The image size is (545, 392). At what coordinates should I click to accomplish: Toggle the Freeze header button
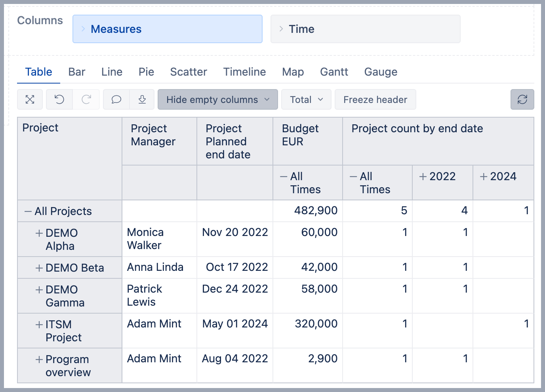pos(375,99)
